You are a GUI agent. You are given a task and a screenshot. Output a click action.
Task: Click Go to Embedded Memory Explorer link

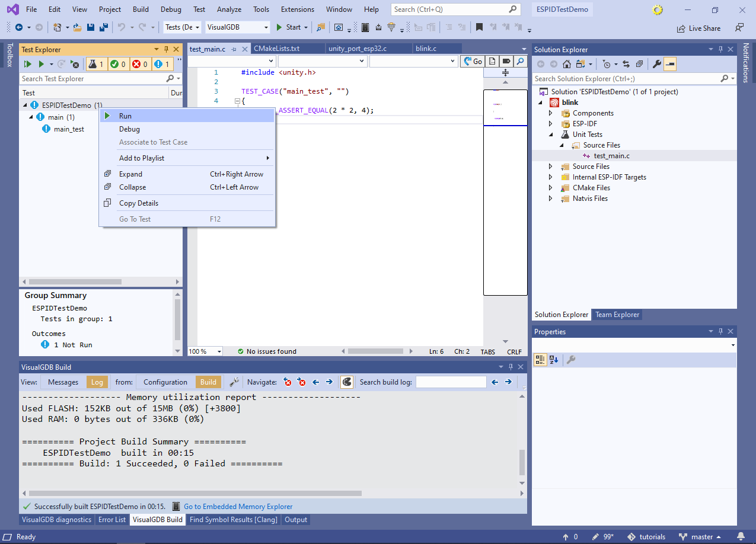click(238, 507)
